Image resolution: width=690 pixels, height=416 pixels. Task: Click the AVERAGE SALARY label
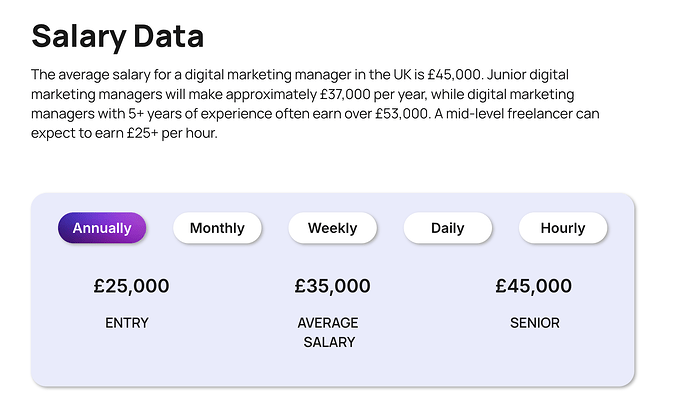click(328, 332)
